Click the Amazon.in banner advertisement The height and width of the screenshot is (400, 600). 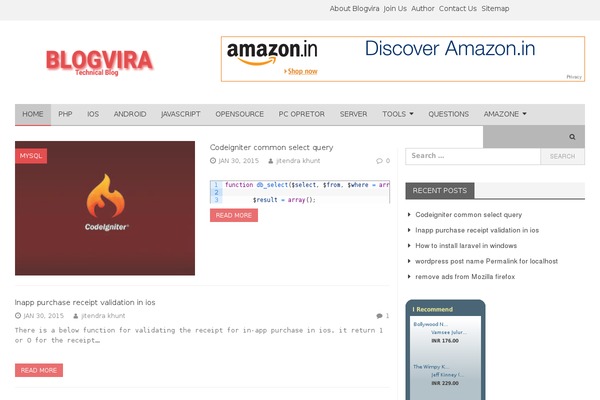[403, 59]
